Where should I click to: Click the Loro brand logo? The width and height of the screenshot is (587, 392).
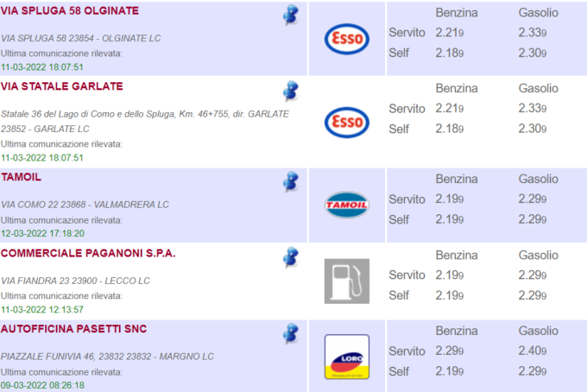pyautogui.click(x=346, y=357)
